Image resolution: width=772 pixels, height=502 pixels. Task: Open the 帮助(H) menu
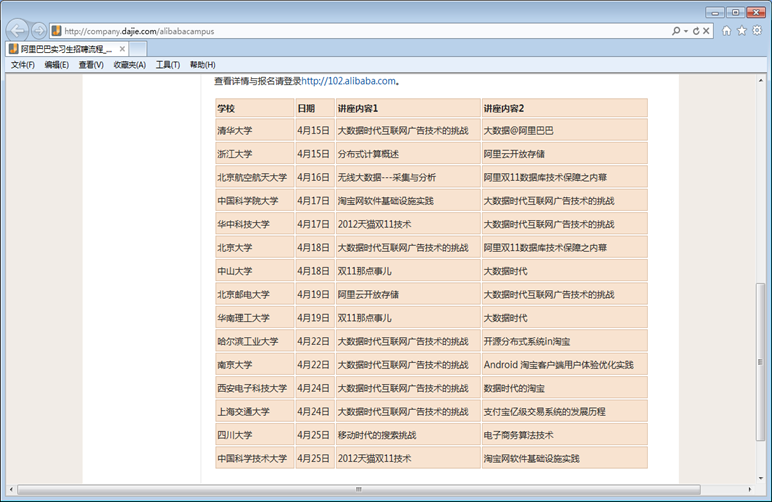click(x=202, y=64)
